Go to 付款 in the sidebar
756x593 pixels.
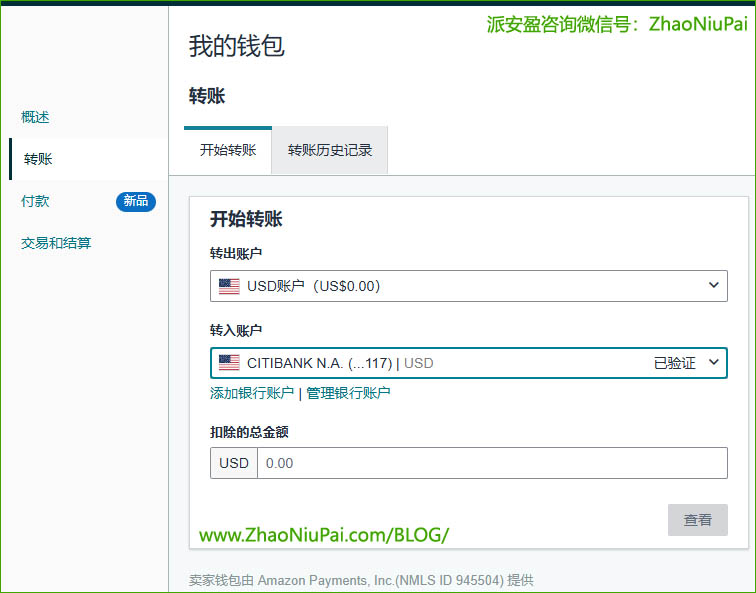(x=35, y=201)
